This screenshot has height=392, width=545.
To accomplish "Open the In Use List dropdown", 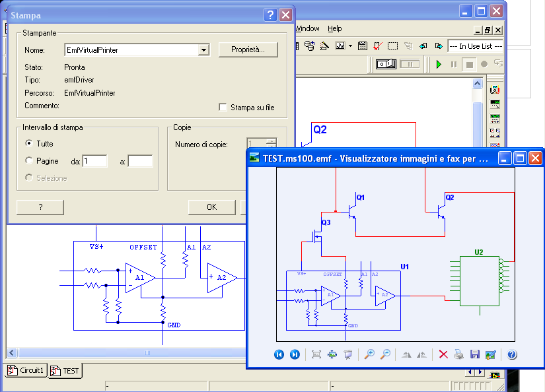I will (x=475, y=46).
